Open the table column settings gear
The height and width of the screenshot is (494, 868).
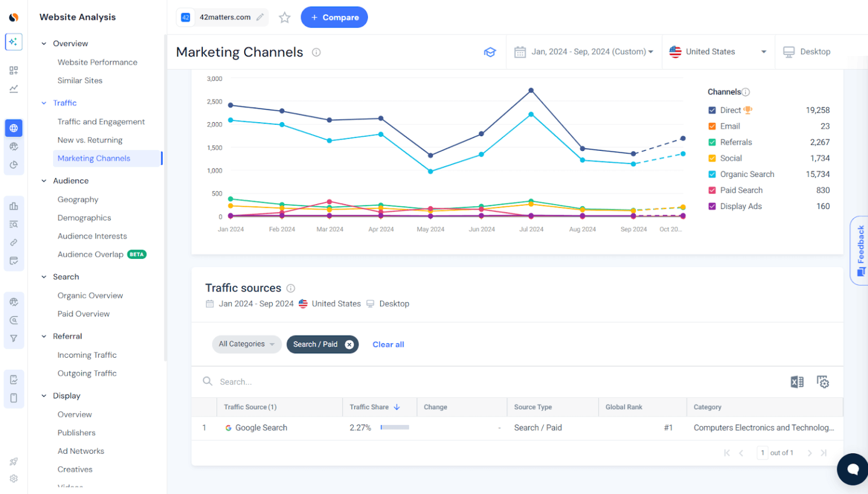[823, 382]
